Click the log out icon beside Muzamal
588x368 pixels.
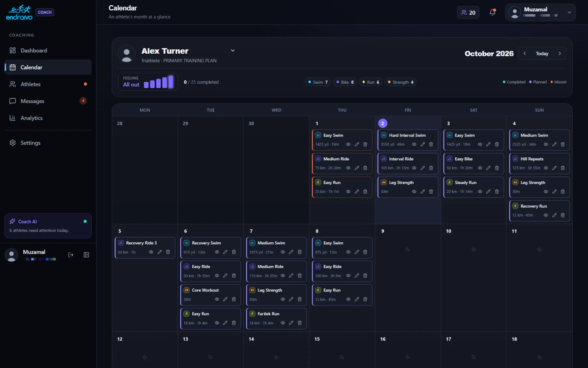(71, 255)
